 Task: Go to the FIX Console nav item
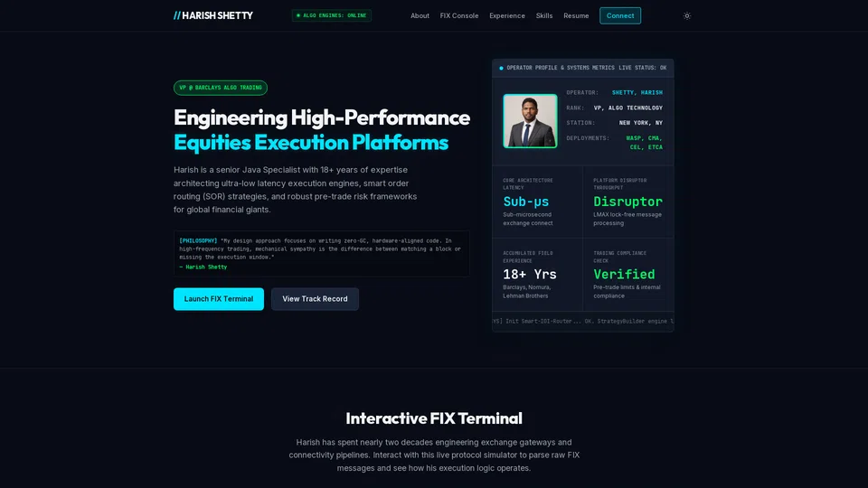coord(459,15)
